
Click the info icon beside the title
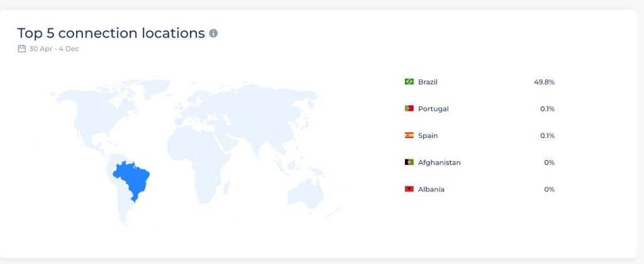(x=213, y=33)
